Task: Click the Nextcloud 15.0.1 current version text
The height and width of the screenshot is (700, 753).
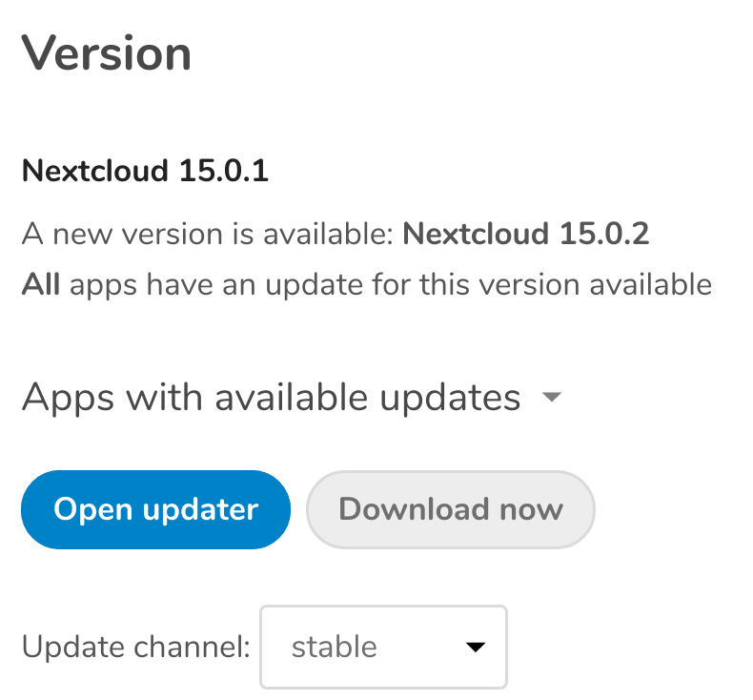Action: pos(145,172)
